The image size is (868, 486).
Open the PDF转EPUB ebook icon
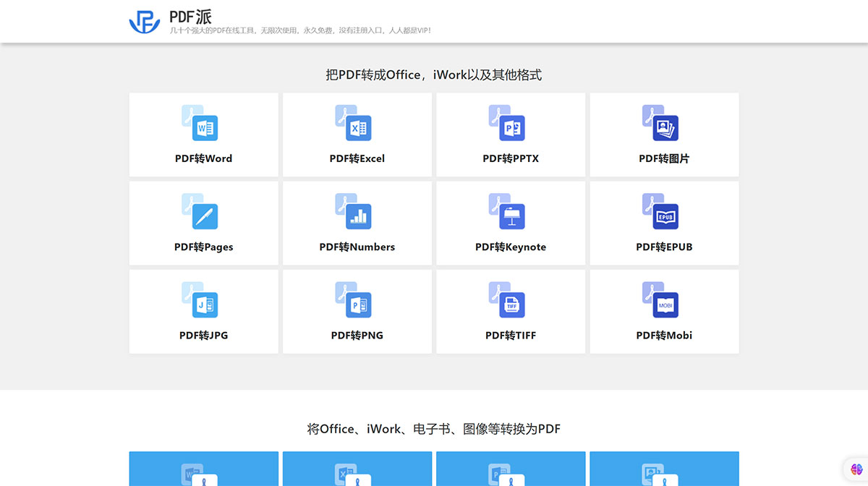[664, 215]
